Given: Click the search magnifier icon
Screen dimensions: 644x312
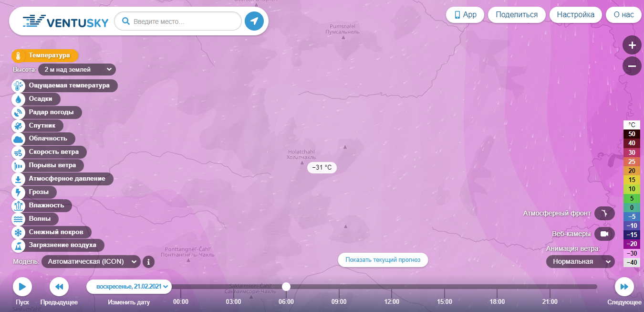Looking at the screenshot, I should [x=126, y=22].
